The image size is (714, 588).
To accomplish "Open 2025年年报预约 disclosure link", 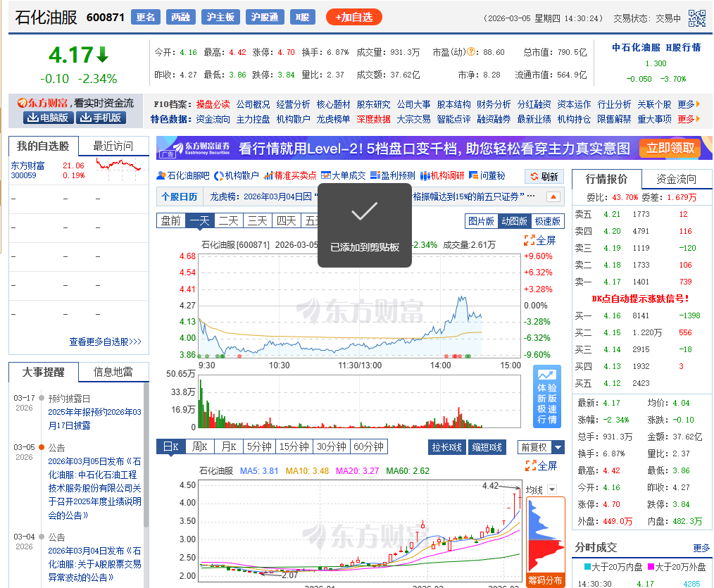I will pyautogui.click(x=95, y=418).
